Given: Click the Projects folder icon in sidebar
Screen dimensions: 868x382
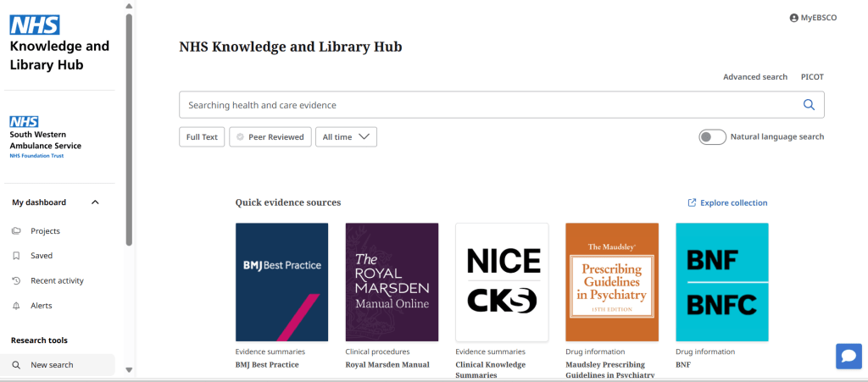Looking at the screenshot, I should (16, 231).
